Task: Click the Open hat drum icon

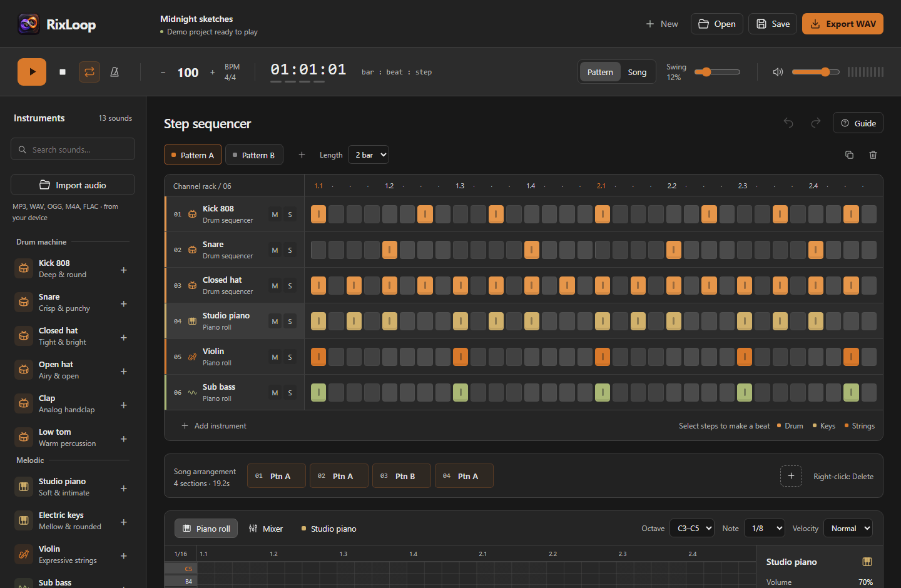Action: pyautogui.click(x=24, y=370)
